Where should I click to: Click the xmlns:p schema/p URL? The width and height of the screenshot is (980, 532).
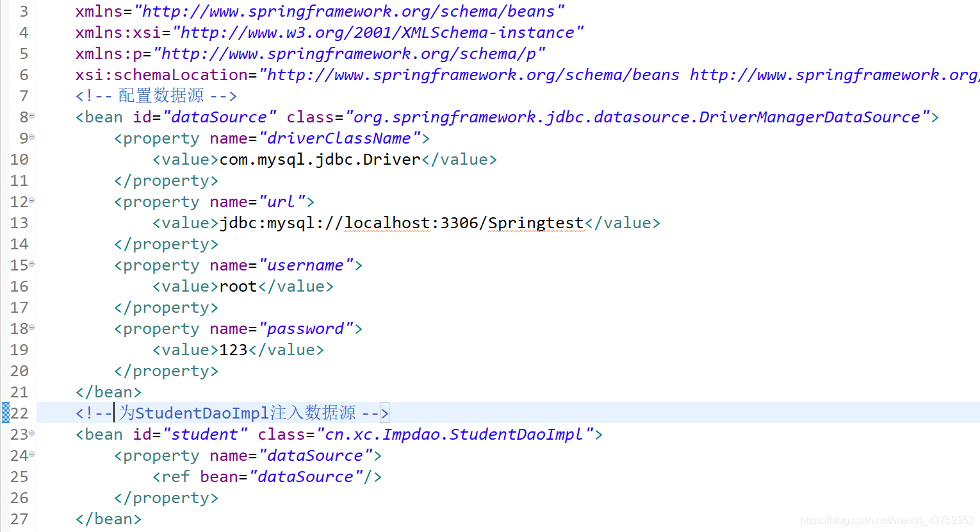pyautogui.click(x=349, y=53)
